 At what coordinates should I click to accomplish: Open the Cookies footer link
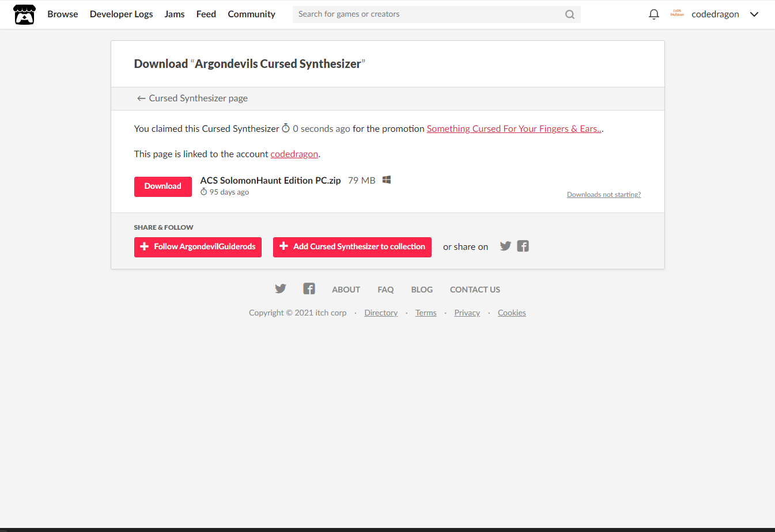pyautogui.click(x=512, y=313)
